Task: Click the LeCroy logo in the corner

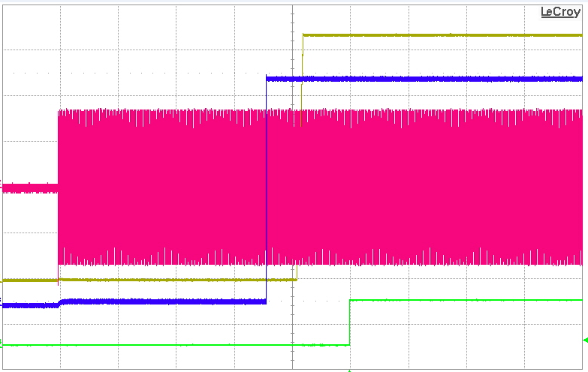Action: coord(560,13)
